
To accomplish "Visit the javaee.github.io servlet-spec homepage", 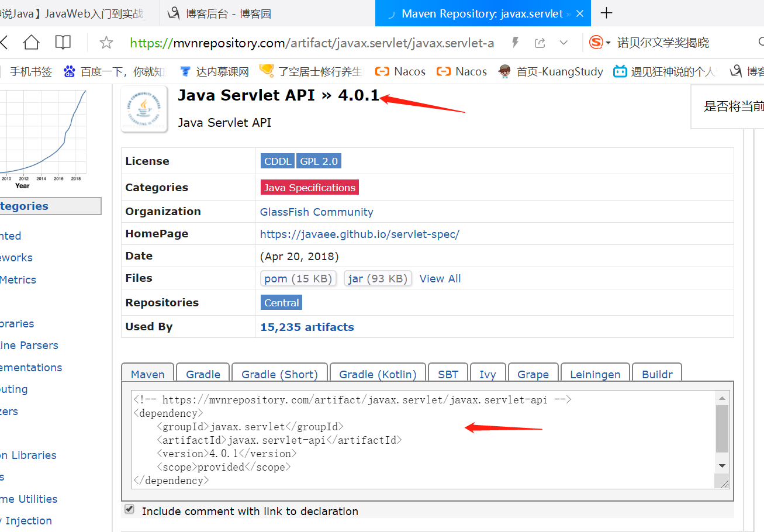I will click(x=359, y=234).
